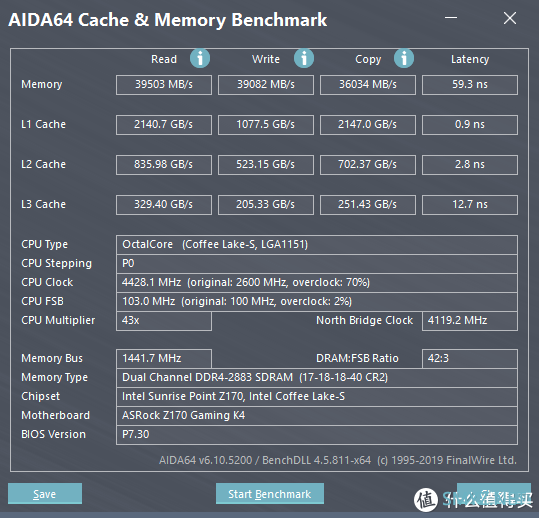Click the Write column header
The image size is (539, 518).
(266, 59)
